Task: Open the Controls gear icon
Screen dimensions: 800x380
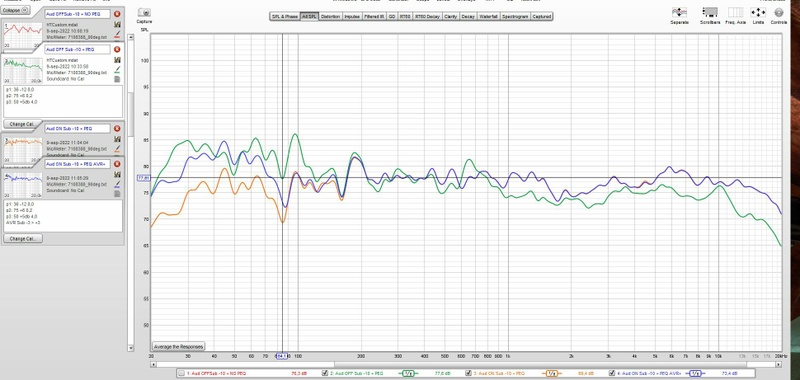Action: pos(779,12)
